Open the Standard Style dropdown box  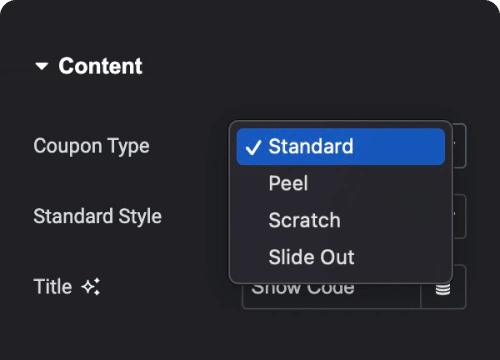459,216
